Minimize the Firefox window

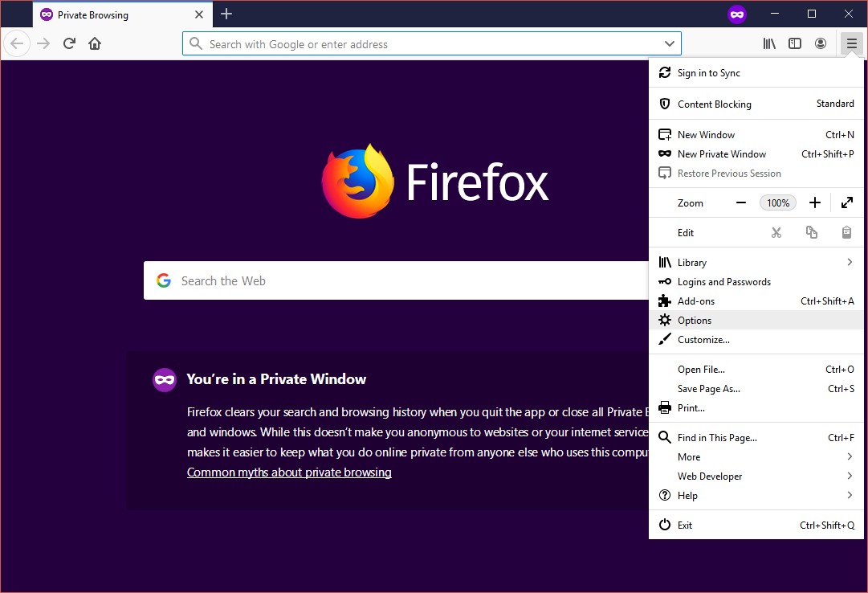[x=775, y=14]
